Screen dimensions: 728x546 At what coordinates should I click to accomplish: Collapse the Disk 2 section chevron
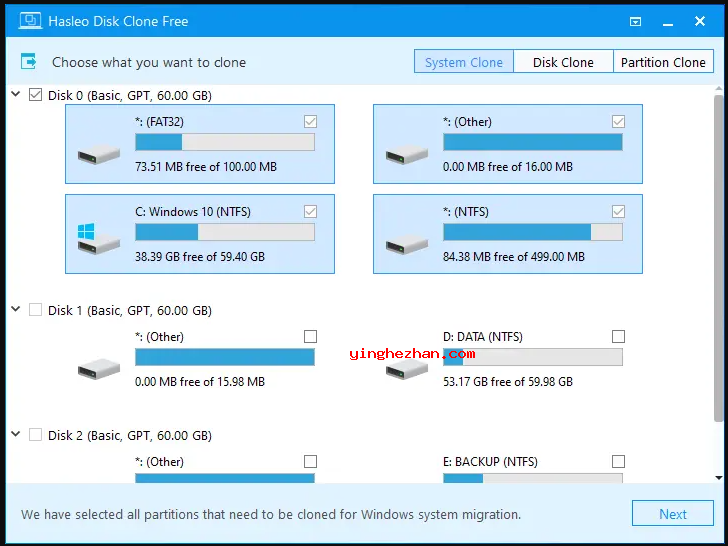(x=16, y=435)
